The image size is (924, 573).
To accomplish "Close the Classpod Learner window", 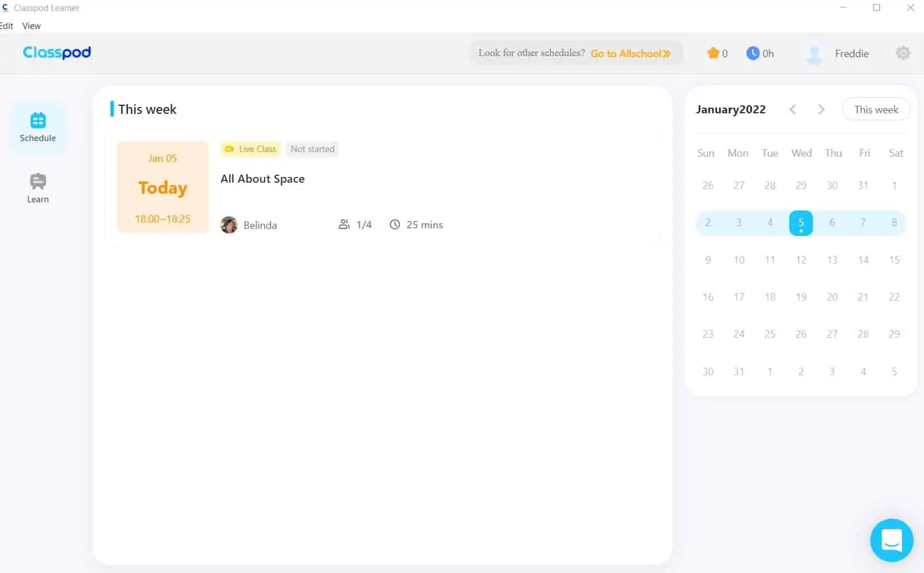I will (911, 8).
